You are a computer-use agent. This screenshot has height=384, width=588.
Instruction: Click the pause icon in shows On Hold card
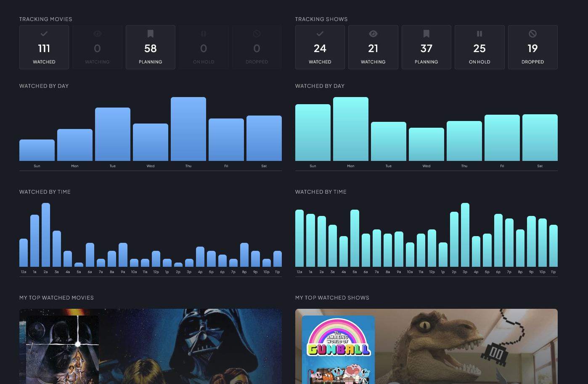pyautogui.click(x=479, y=34)
